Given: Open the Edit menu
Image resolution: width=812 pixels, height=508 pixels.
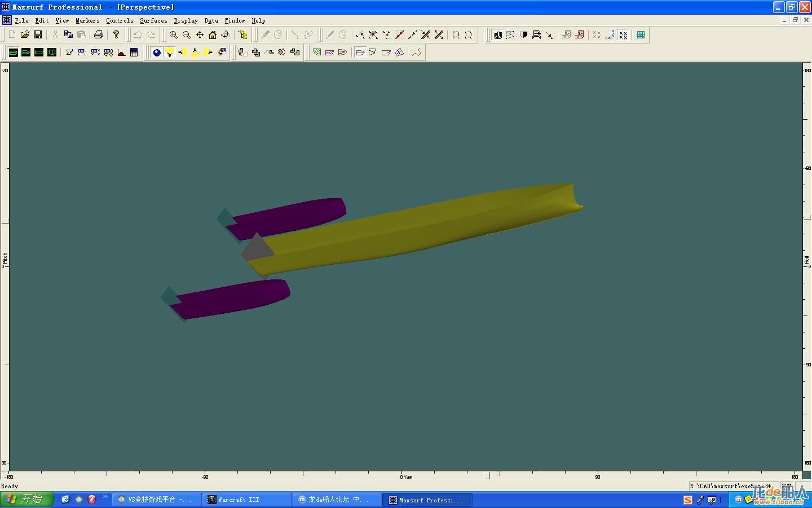Looking at the screenshot, I should (42, 20).
